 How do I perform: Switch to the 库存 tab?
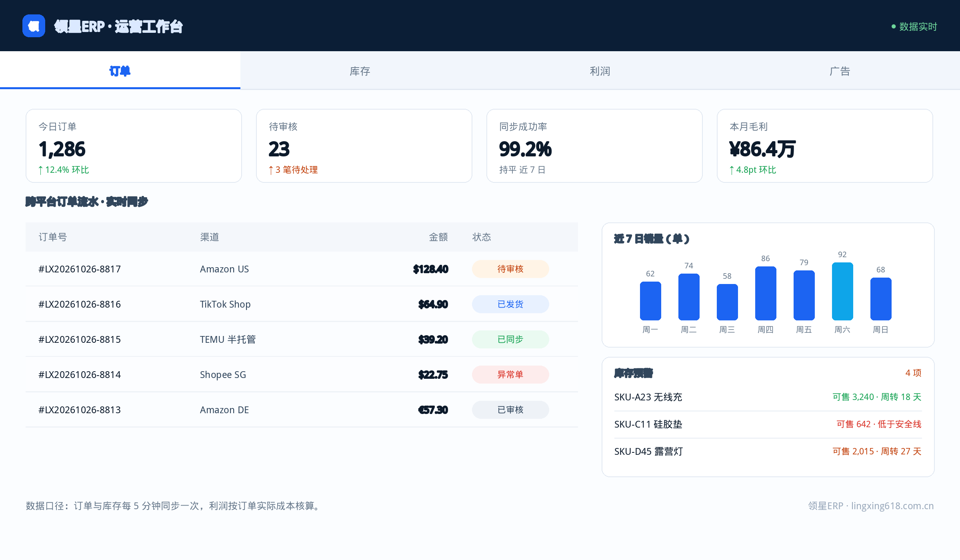point(360,71)
